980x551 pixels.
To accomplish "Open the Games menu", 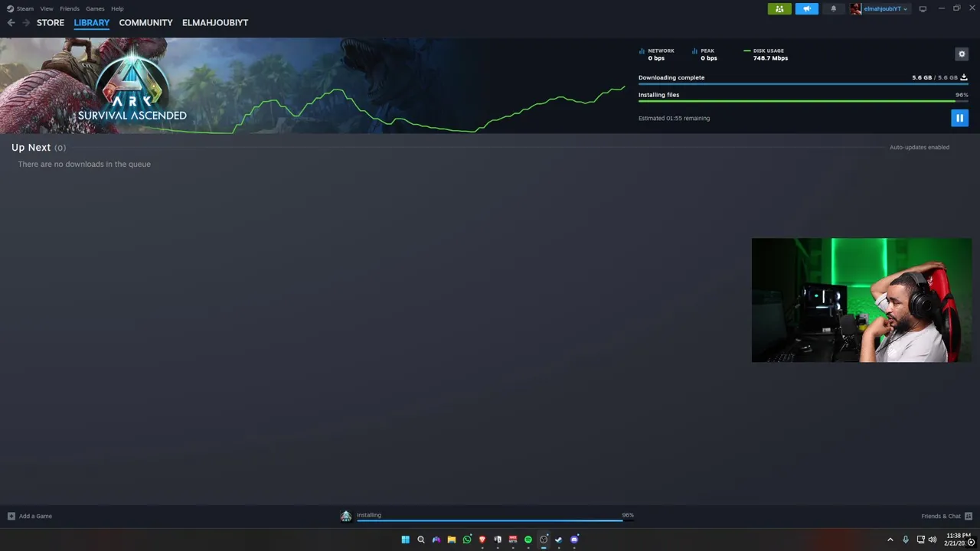I will (95, 8).
